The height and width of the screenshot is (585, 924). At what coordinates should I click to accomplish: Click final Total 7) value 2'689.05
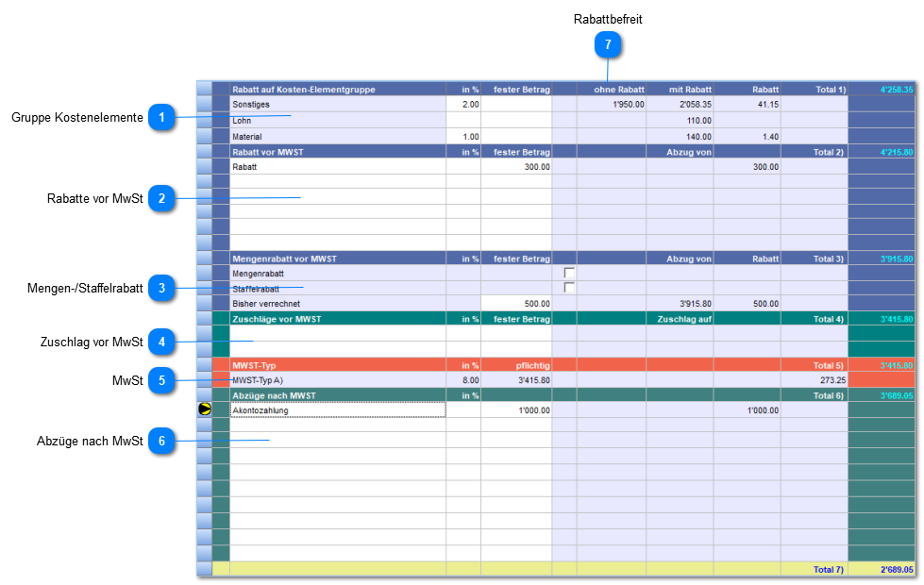click(x=897, y=570)
